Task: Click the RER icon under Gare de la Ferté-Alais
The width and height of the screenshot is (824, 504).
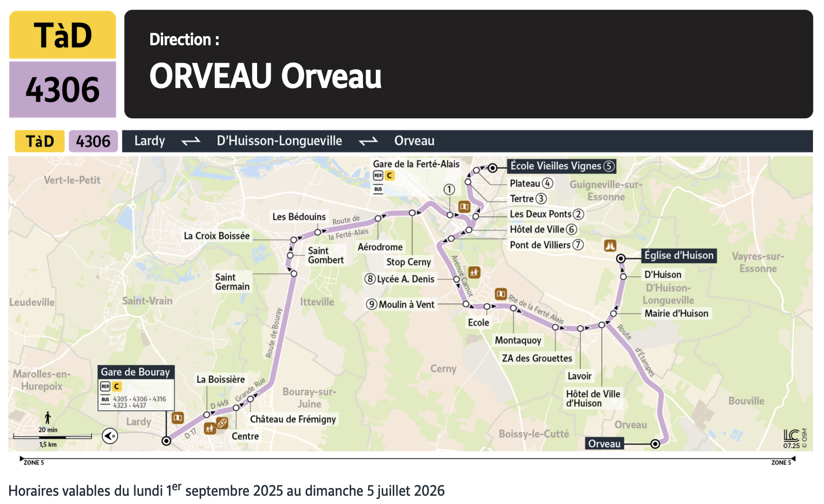Action: click(x=378, y=175)
